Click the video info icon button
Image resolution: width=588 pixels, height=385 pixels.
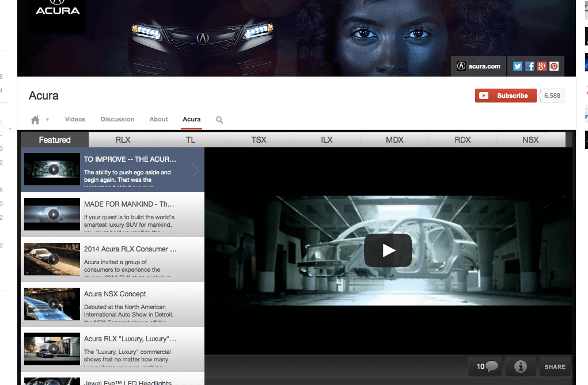pos(520,367)
